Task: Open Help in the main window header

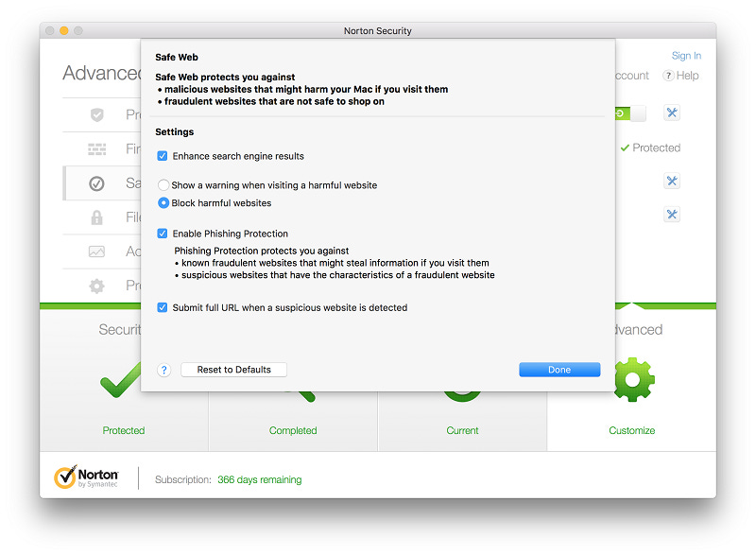Action: [680, 76]
